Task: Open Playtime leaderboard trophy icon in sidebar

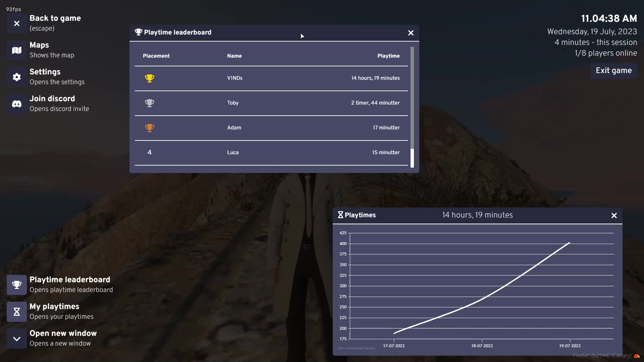Action: click(x=16, y=285)
